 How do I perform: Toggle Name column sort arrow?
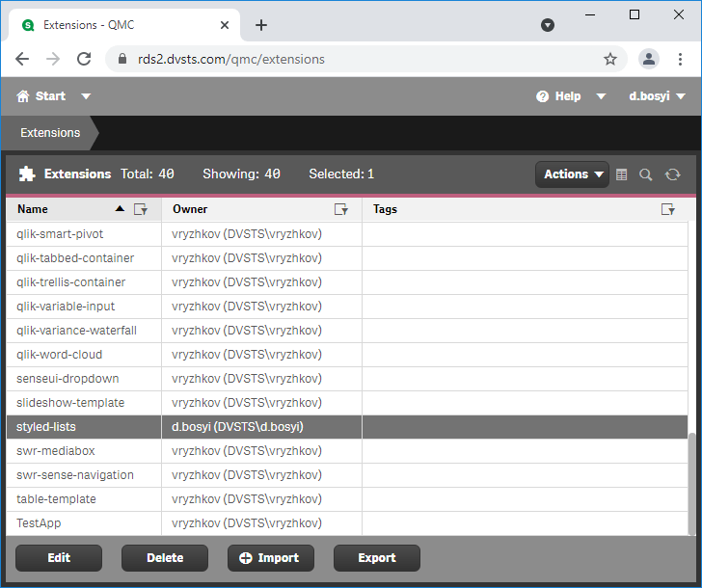coord(120,208)
